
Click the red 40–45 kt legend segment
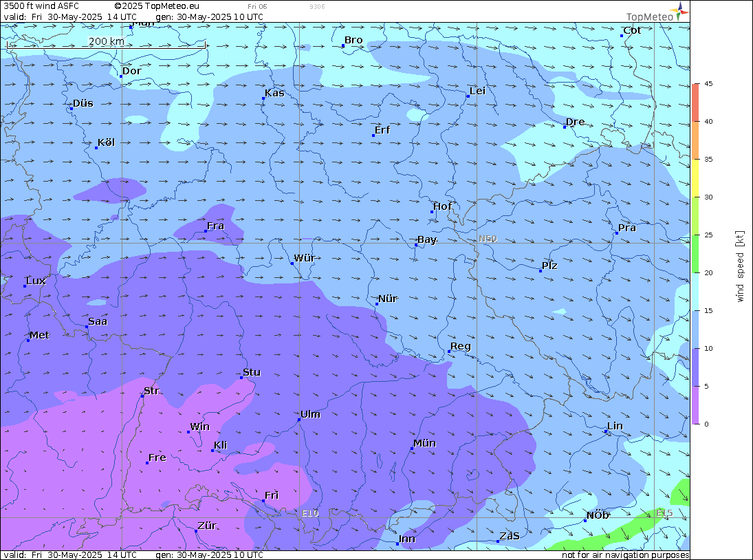tap(696, 103)
